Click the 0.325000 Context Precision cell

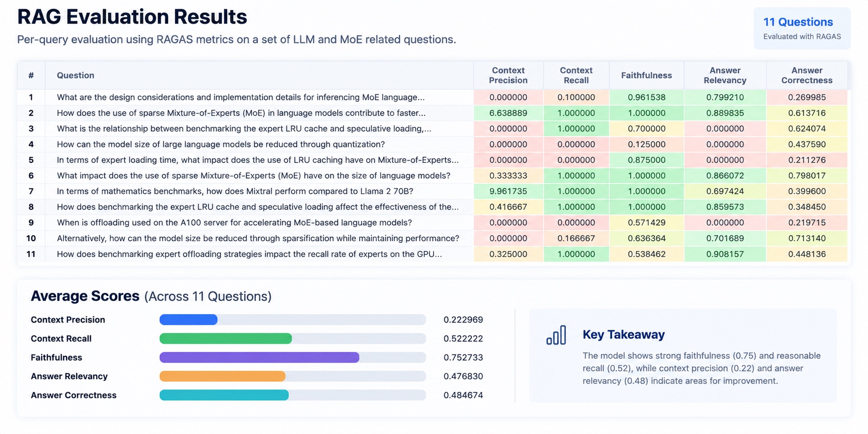pyautogui.click(x=508, y=254)
